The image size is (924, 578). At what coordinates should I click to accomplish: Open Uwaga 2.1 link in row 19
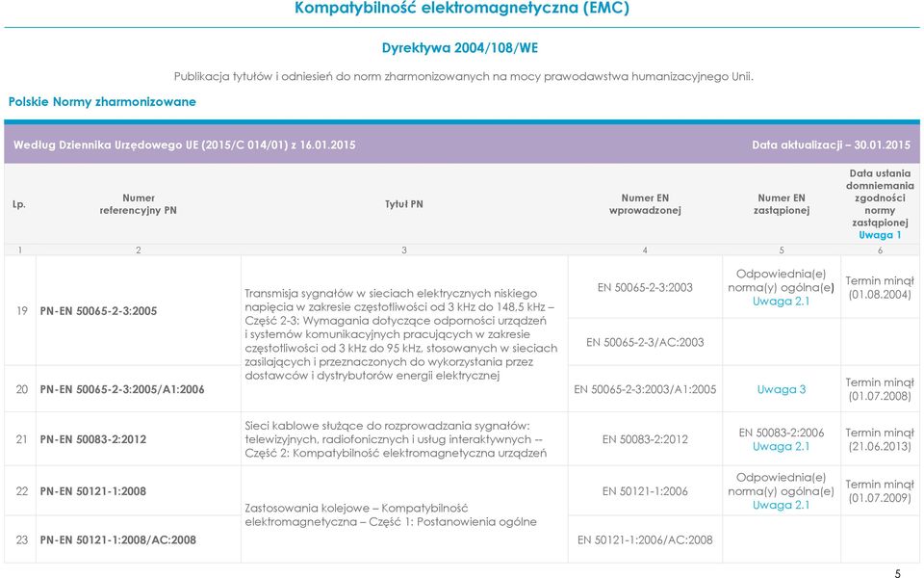tap(781, 302)
